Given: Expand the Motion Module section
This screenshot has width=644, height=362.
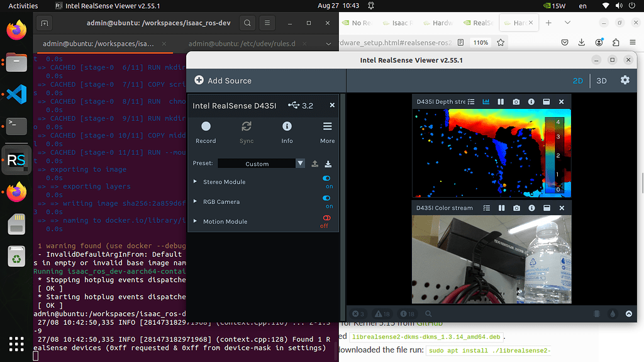Looking at the screenshot, I should 195,221.
